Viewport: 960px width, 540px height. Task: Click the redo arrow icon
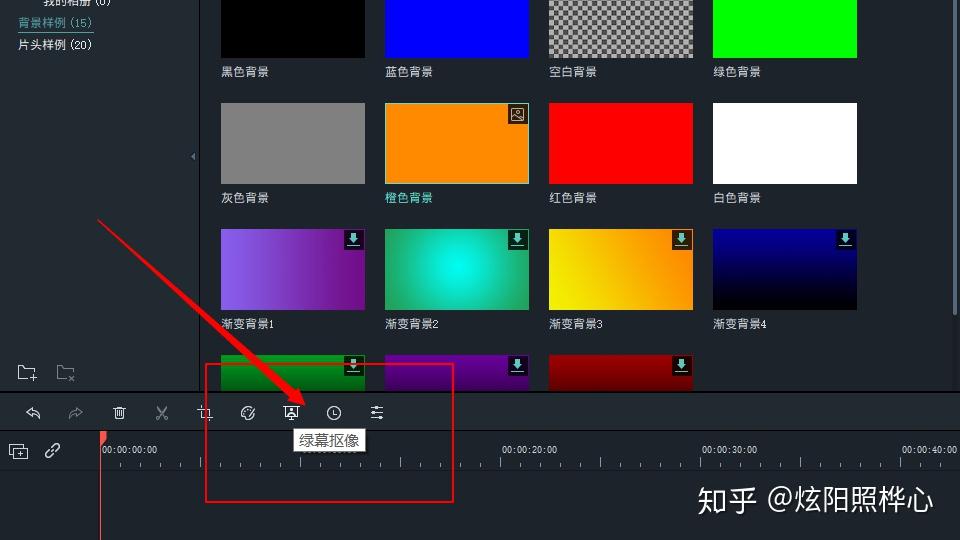(75, 413)
